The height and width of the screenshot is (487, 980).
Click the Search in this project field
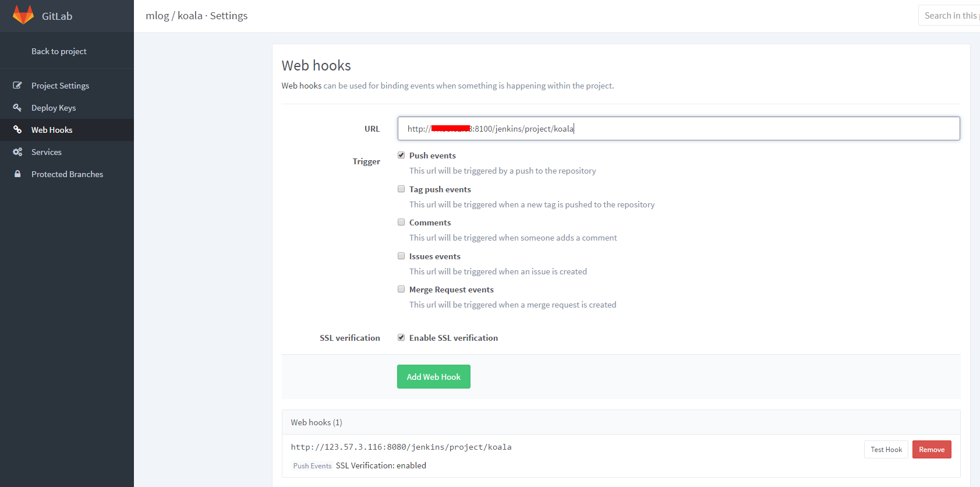[949, 16]
